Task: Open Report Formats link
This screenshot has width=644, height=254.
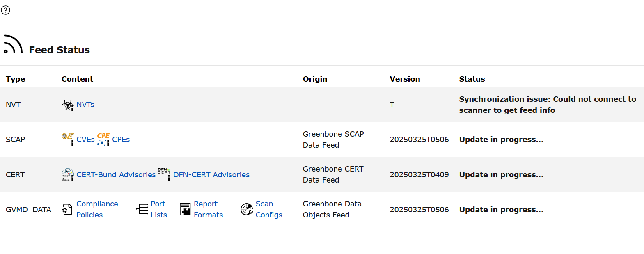Action: (209, 209)
